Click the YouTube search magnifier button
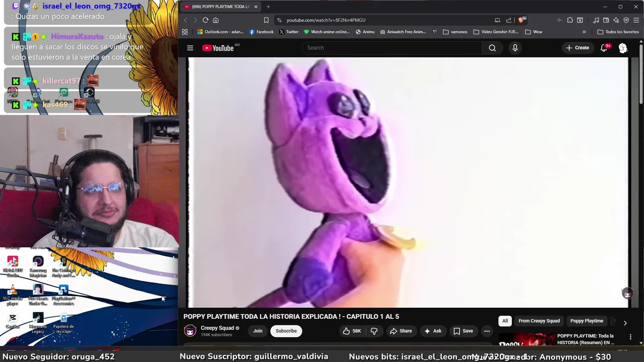 pos(492,48)
